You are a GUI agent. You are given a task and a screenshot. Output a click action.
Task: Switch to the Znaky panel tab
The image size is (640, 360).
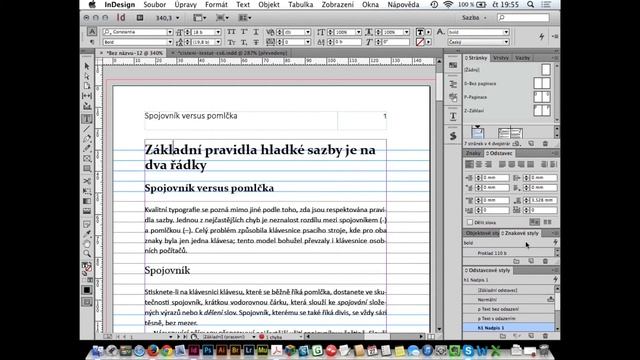click(x=473, y=153)
